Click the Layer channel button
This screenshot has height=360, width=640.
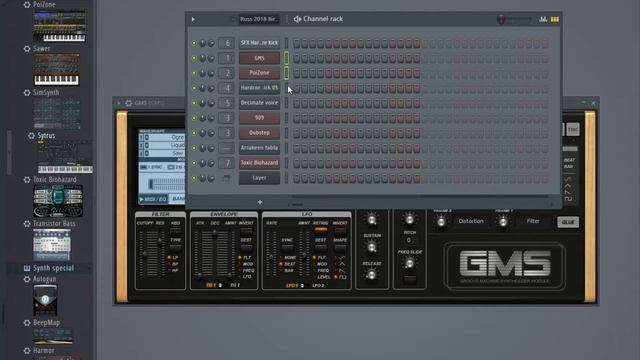coord(259,178)
